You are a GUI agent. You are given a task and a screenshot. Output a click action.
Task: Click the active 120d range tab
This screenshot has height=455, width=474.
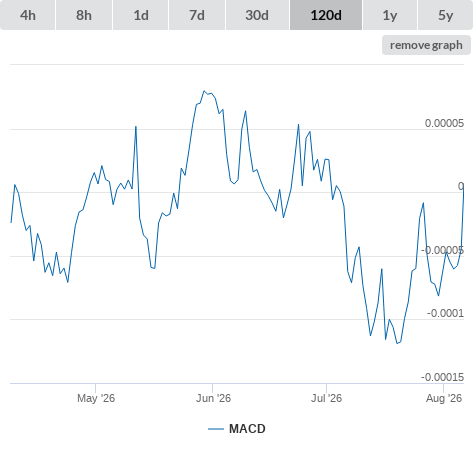click(x=326, y=15)
